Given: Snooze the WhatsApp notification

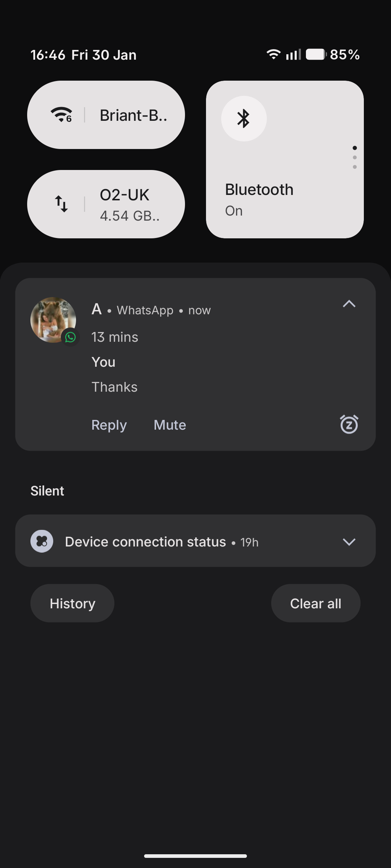Looking at the screenshot, I should 349,425.
